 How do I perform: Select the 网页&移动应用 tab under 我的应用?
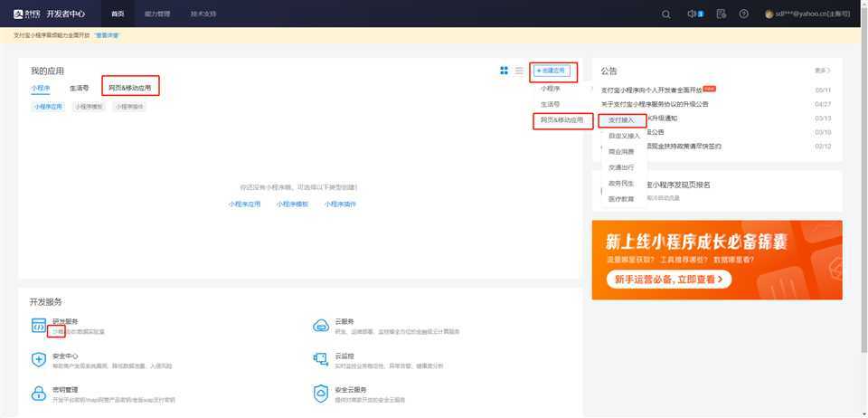pyautogui.click(x=129, y=88)
